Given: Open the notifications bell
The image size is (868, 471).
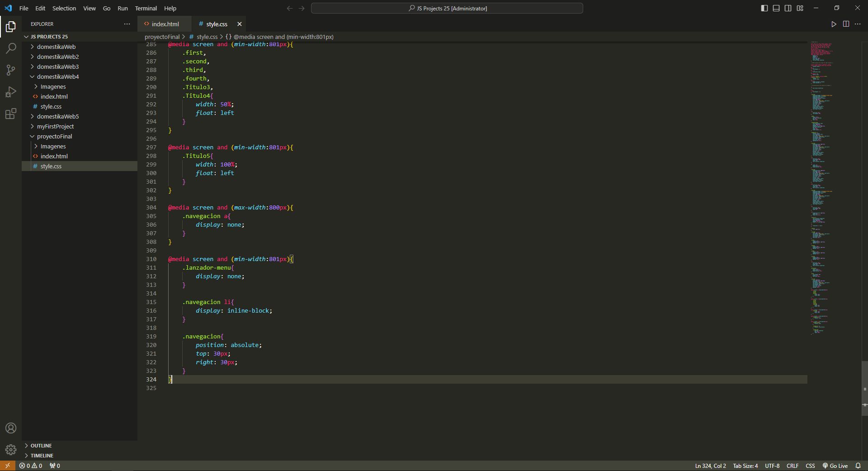Looking at the screenshot, I should click(858, 466).
